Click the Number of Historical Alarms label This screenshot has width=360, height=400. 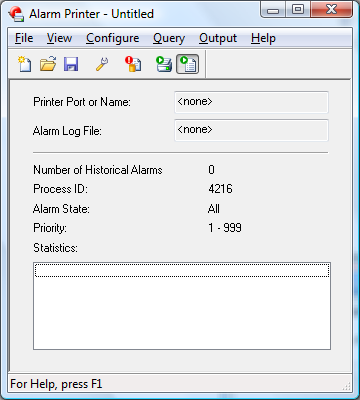98,170
